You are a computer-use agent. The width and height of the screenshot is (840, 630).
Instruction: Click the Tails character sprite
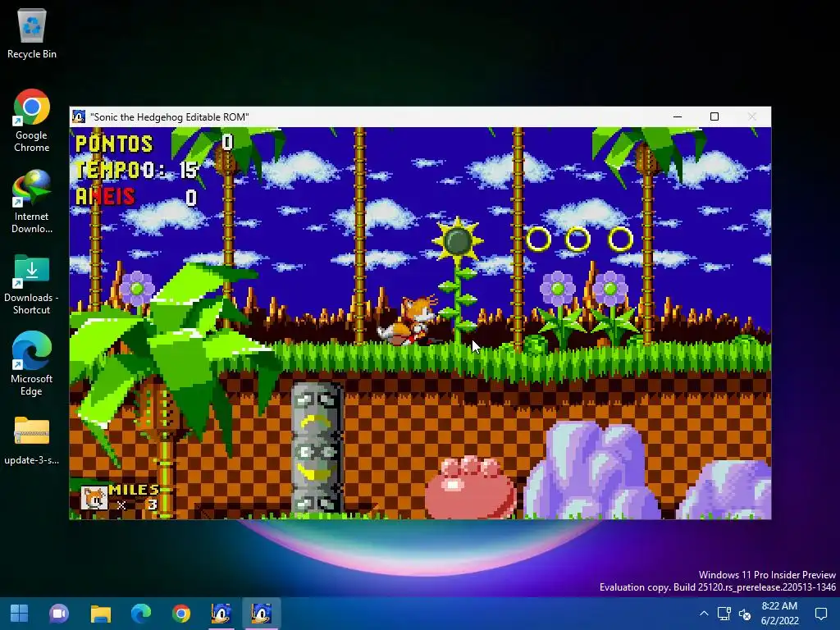pyautogui.click(x=407, y=321)
